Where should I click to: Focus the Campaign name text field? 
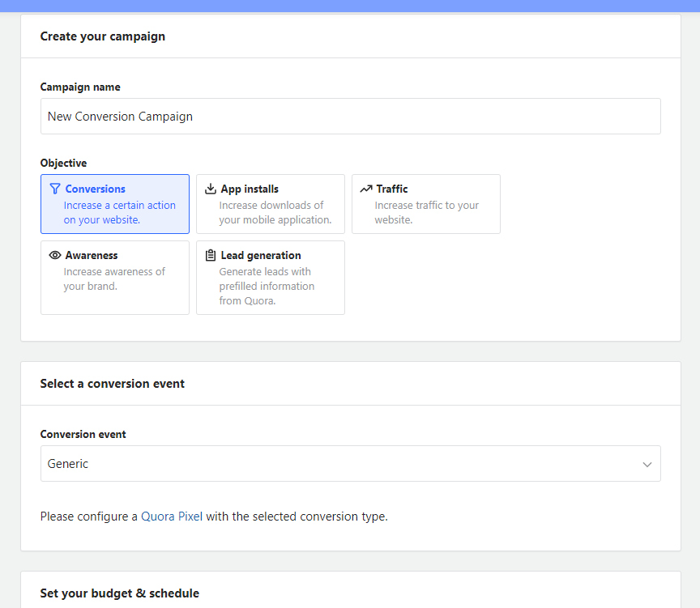(x=350, y=117)
